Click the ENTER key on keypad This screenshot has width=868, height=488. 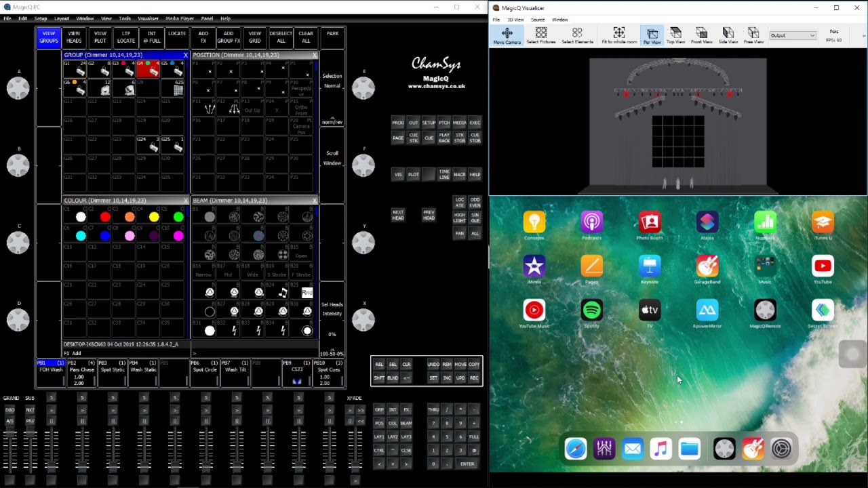pyautogui.click(x=467, y=464)
